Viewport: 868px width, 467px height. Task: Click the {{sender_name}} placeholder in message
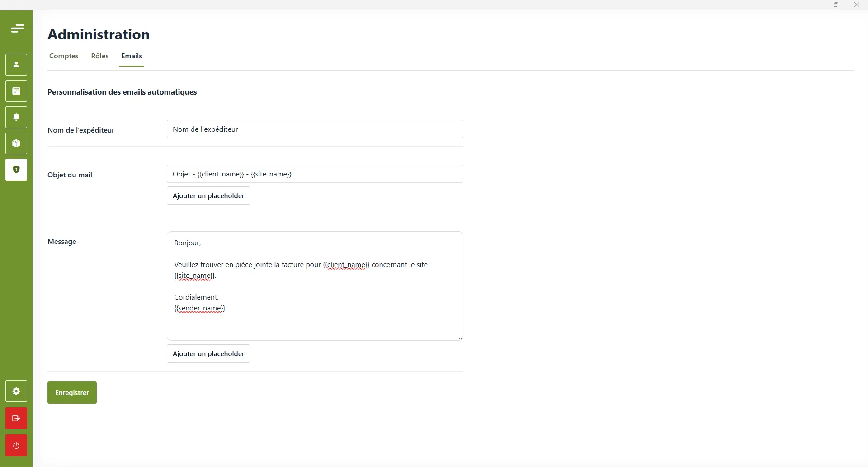tap(199, 308)
